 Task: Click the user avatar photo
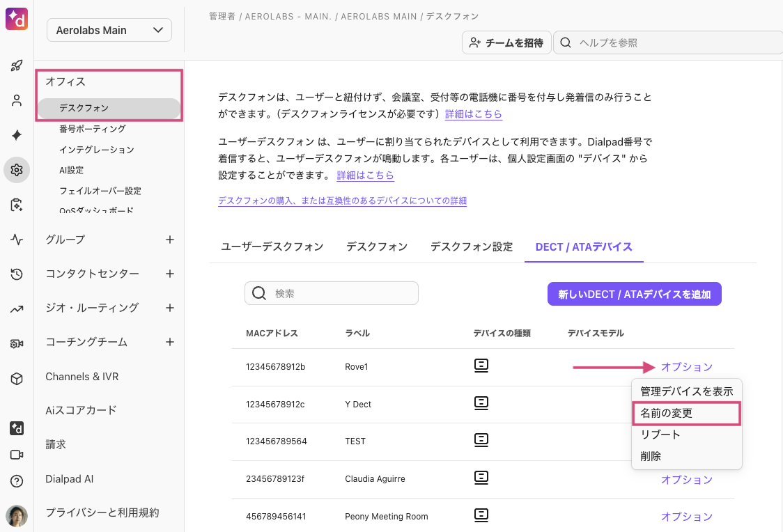[17, 516]
